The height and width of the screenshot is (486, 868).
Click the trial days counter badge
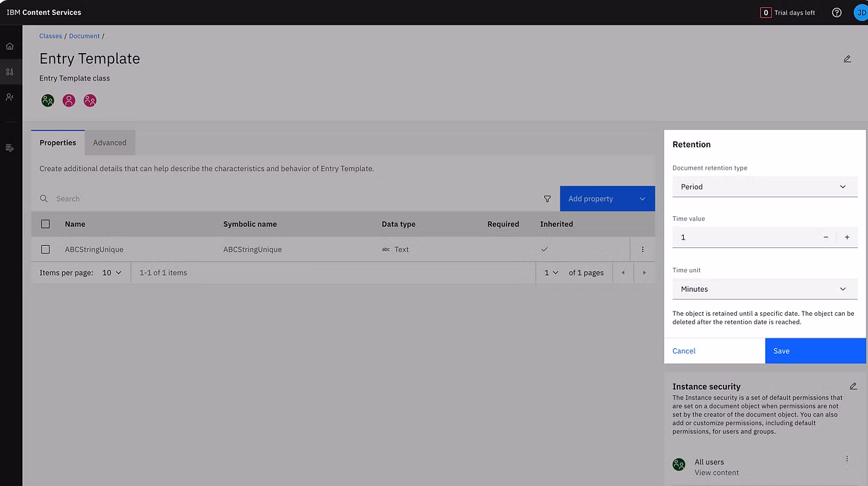(x=766, y=13)
